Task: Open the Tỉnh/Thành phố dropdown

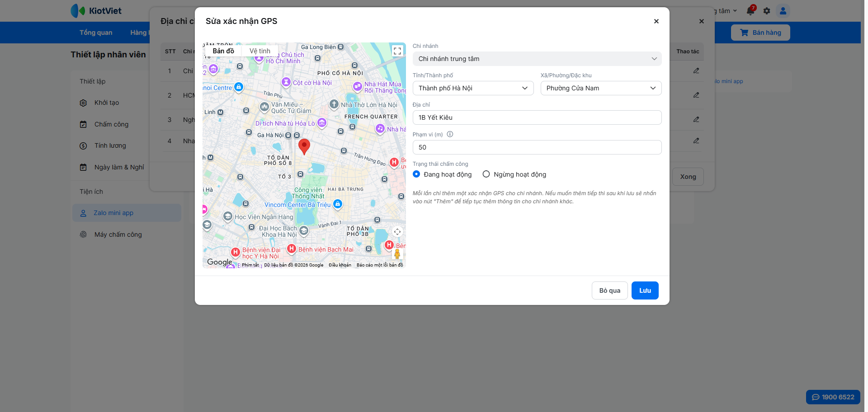Action: pos(473,88)
